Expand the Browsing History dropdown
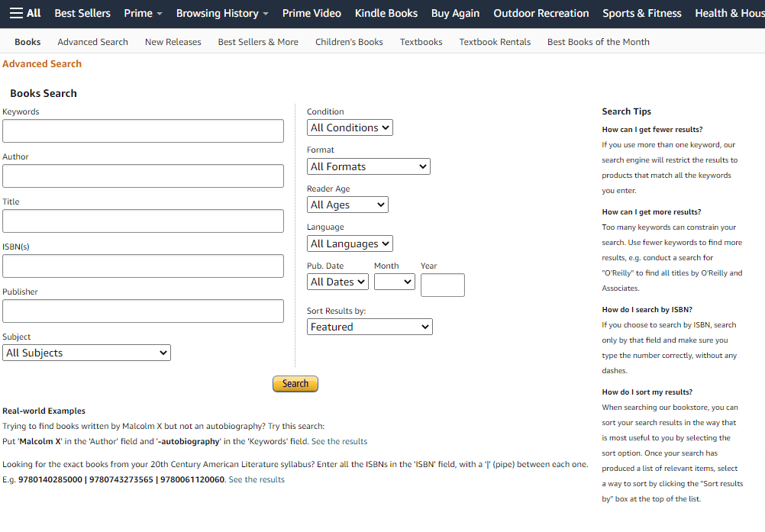765x532 pixels. tap(222, 13)
